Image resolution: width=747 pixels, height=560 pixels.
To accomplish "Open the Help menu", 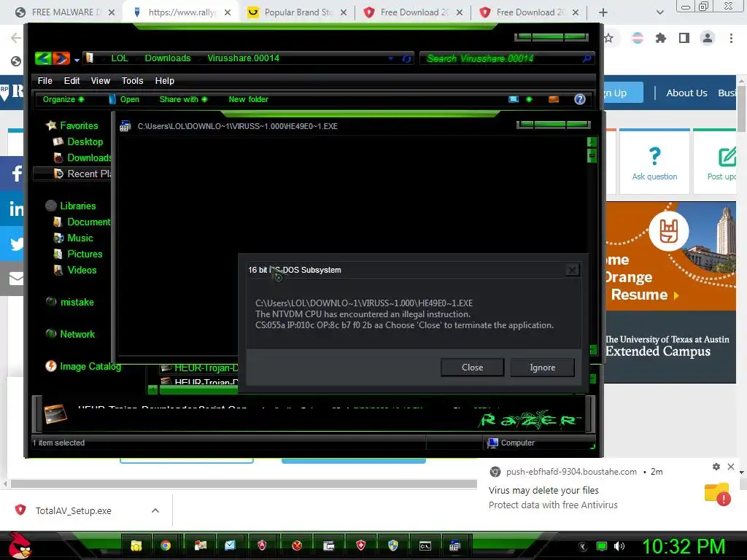I will coord(165,80).
